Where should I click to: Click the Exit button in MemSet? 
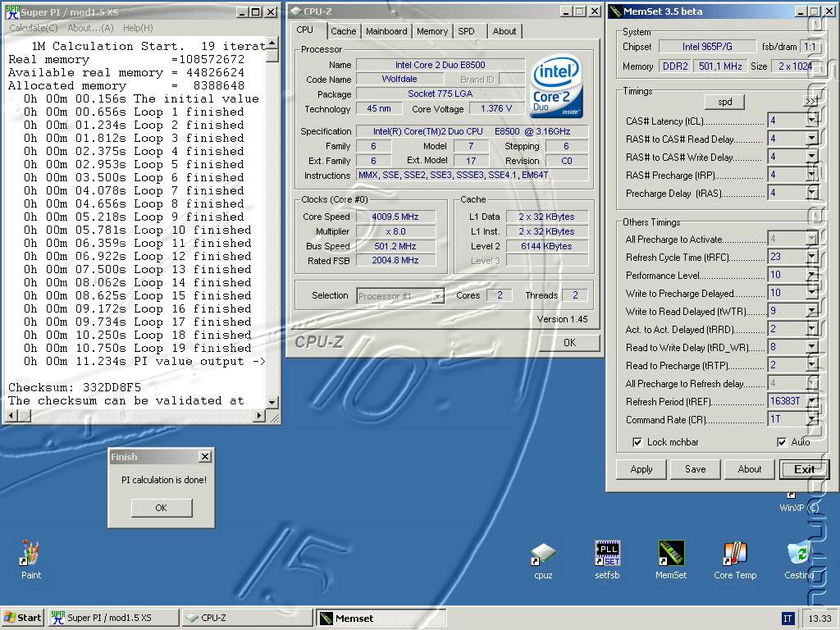(804, 469)
